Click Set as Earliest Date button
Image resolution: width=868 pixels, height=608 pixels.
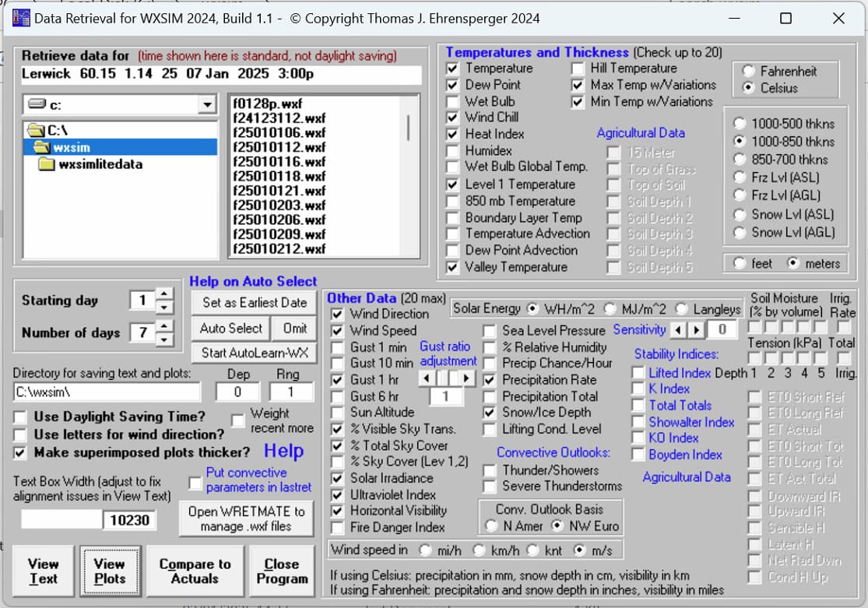coord(254,302)
